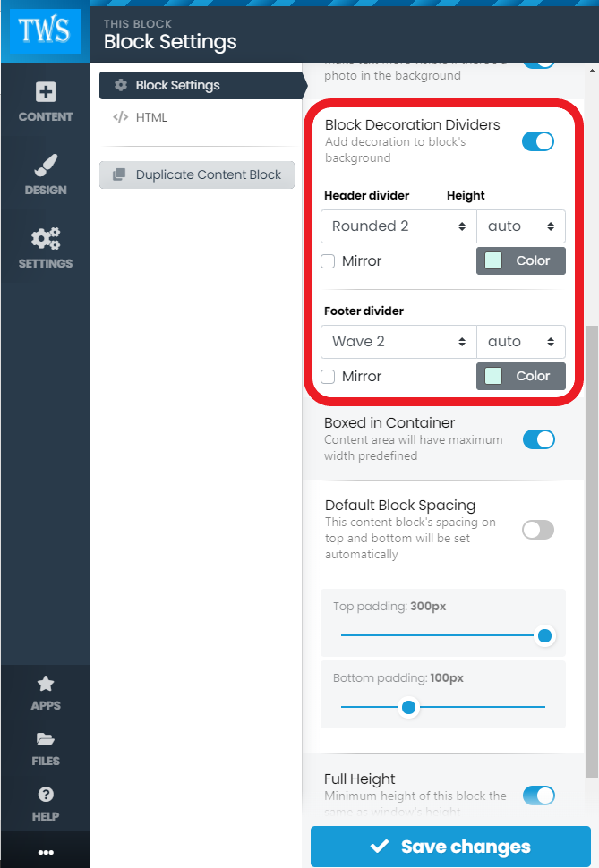
Task: Open the Rounded 2 header divider dropdown
Action: (398, 226)
